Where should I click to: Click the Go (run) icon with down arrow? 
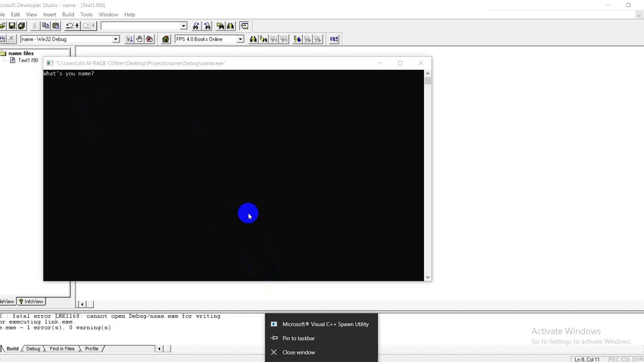coord(129,39)
